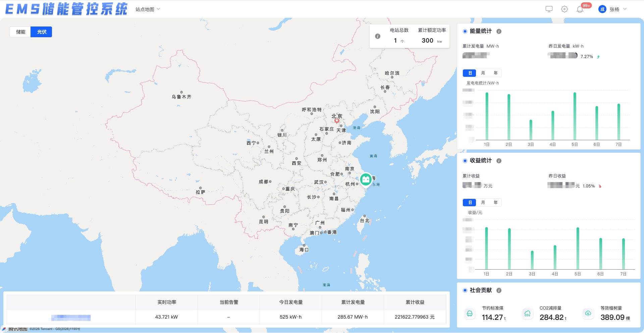Select 月 in the 能量统计 period switch
The image size is (644, 333).
483,73
